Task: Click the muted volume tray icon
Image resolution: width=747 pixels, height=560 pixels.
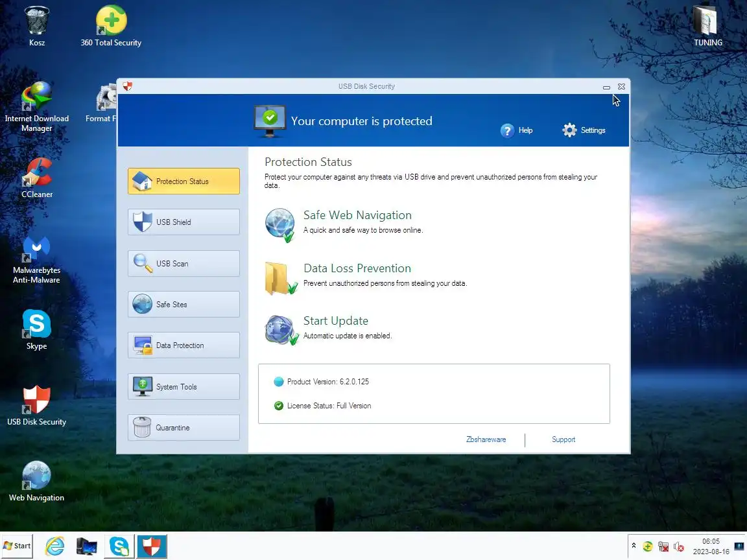Action: (x=679, y=546)
